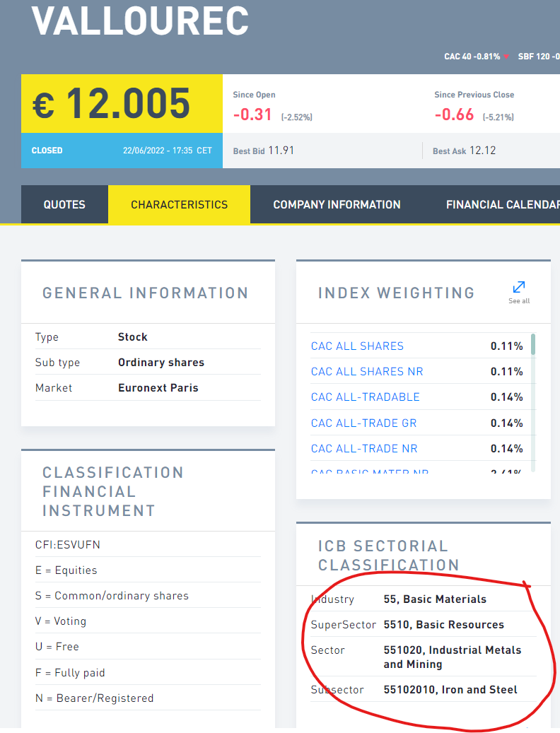
Task: Click the CFI:ESVUFN code row
Action: [x=148, y=544]
